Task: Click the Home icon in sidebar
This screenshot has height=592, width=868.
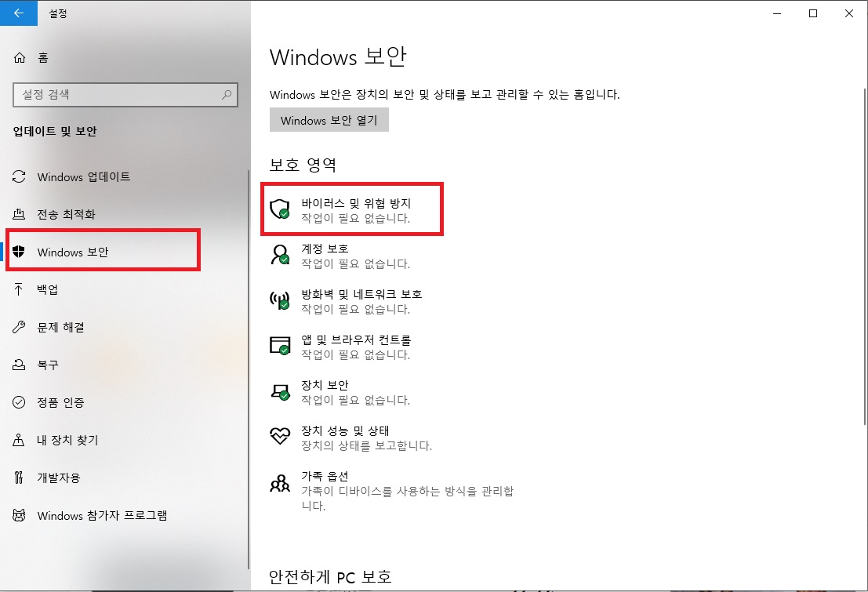Action: tap(20, 57)
